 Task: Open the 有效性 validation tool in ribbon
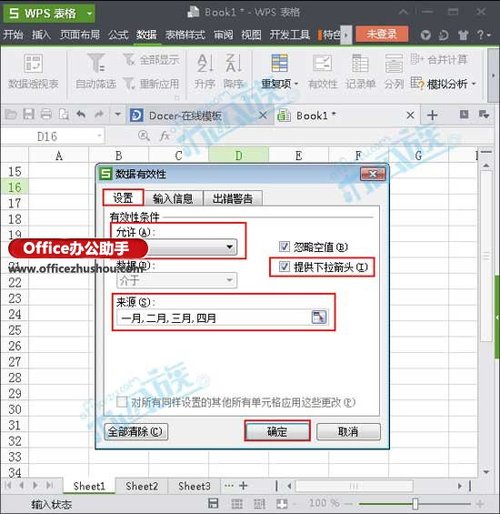click(x=323, y=71)
